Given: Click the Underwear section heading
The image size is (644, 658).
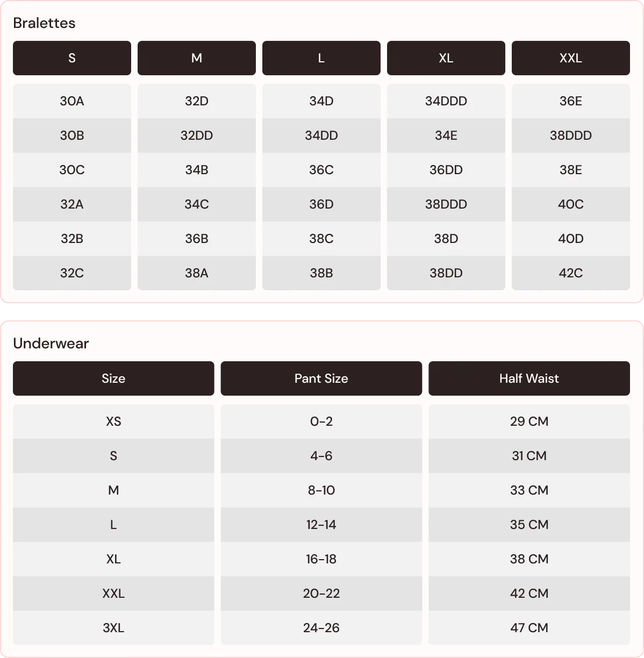Looking at the screenshot, I should click(x=51, y=344).
